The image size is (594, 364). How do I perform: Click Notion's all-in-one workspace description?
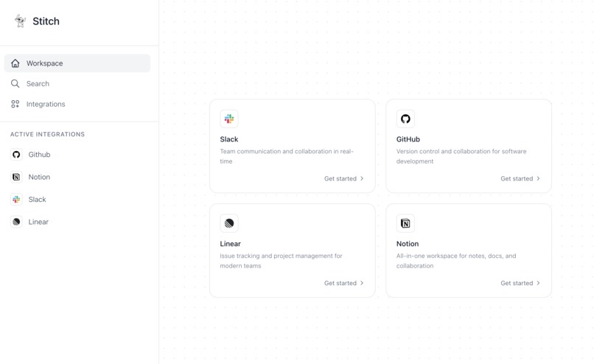coord(456,261)
